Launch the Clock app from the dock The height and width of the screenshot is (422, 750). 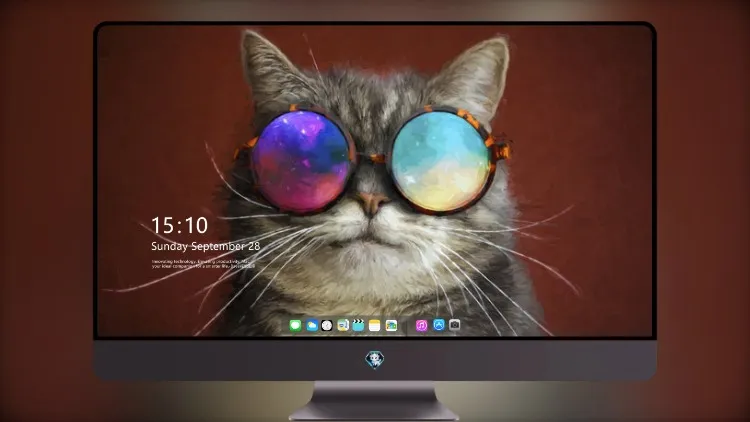(x=327, y=325)
